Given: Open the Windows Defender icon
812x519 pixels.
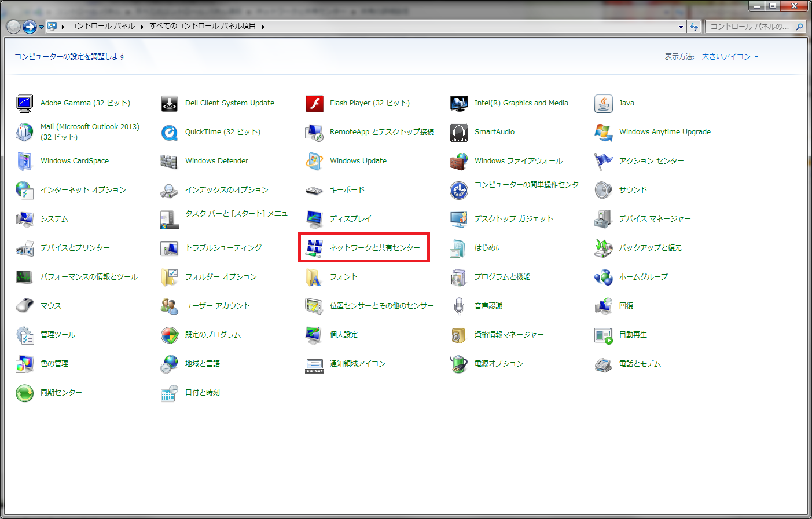Looking at the screenshot, I should 170,162.
